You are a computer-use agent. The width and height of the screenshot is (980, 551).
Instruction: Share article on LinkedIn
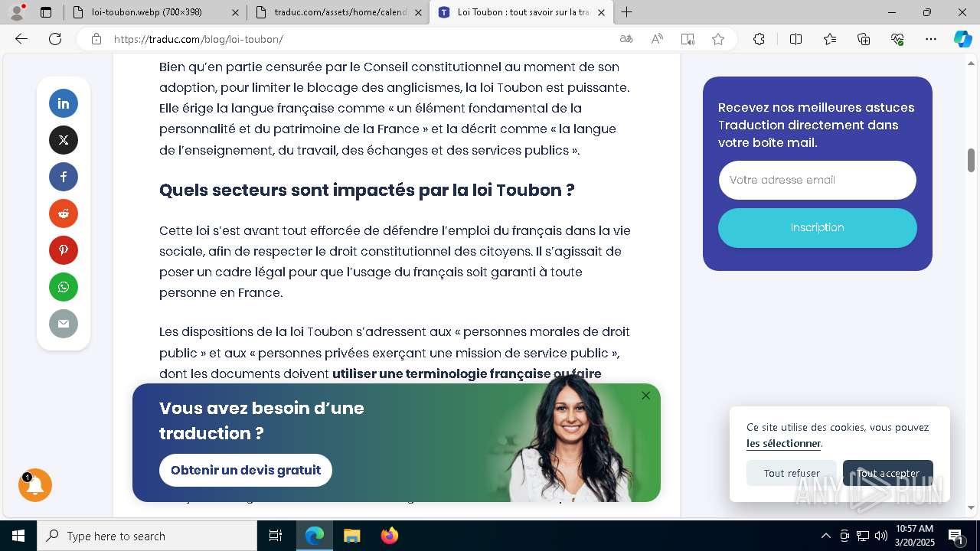click(64, 103)
